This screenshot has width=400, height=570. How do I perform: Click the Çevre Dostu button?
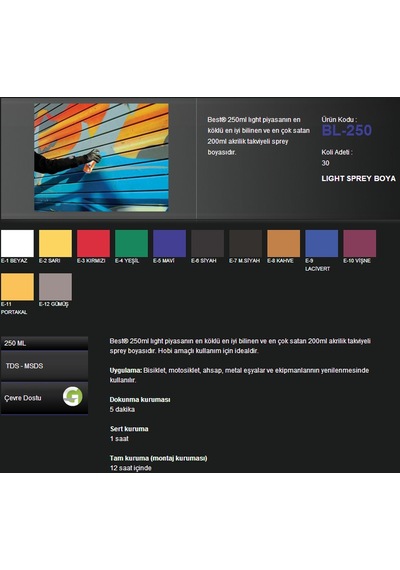[44, 398]
